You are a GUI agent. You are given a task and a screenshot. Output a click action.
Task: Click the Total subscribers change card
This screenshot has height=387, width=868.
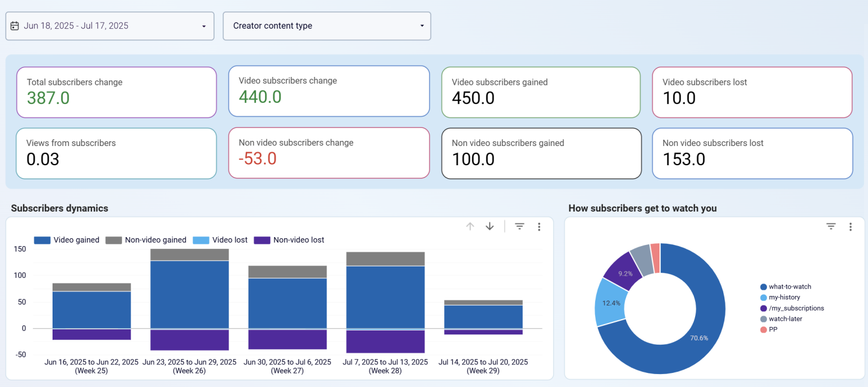pos(116,92)
